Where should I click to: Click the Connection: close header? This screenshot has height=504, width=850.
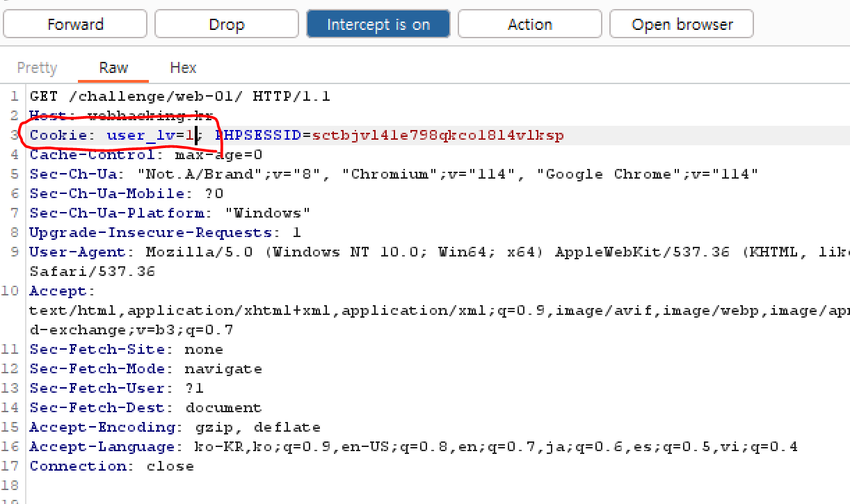pos(112,466)
